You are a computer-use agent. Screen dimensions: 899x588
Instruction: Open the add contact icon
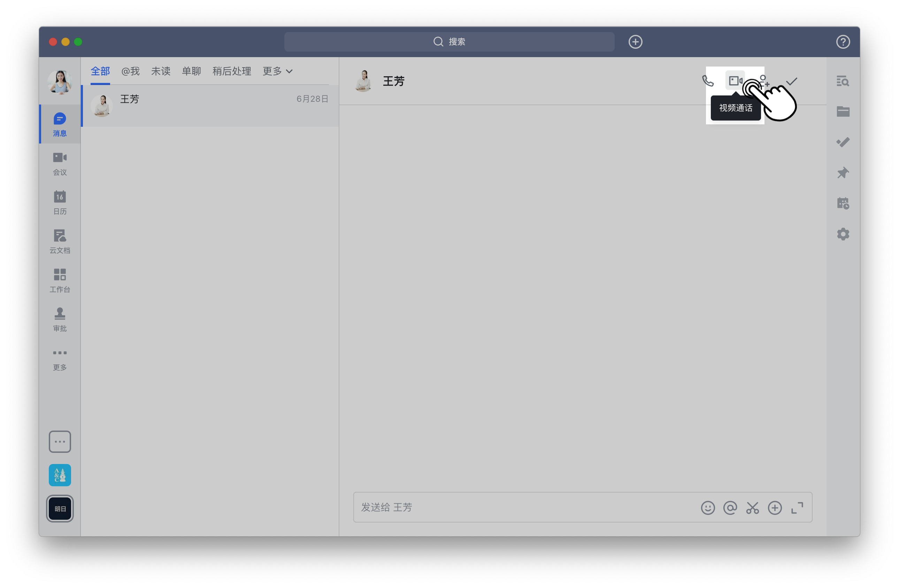coord(764,81)
